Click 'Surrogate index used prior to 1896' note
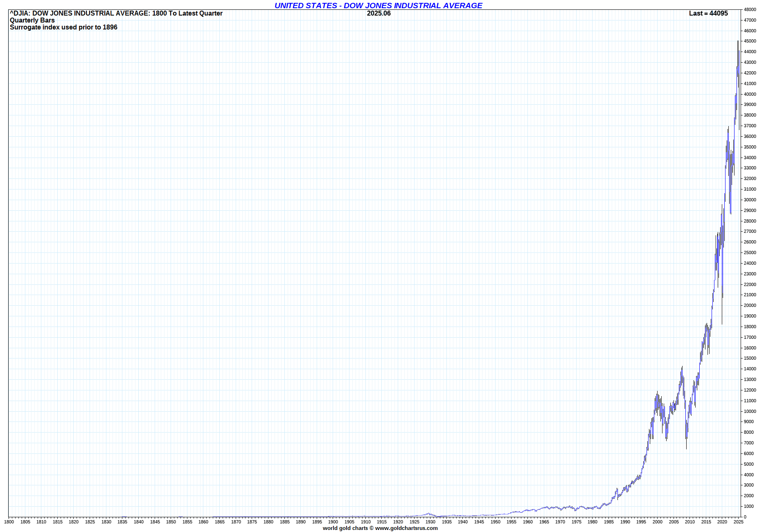This screenshot has height=532, width=757. [x=63, y=27]
